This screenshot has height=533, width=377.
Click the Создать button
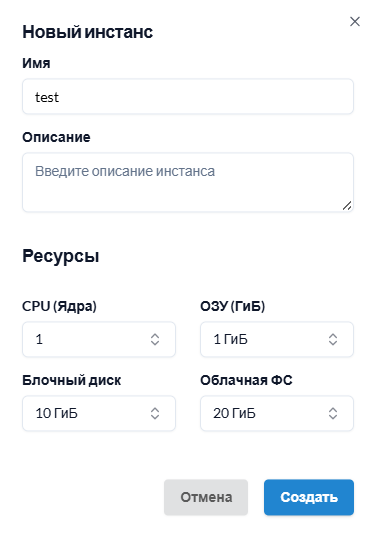(x=309, y=497)
